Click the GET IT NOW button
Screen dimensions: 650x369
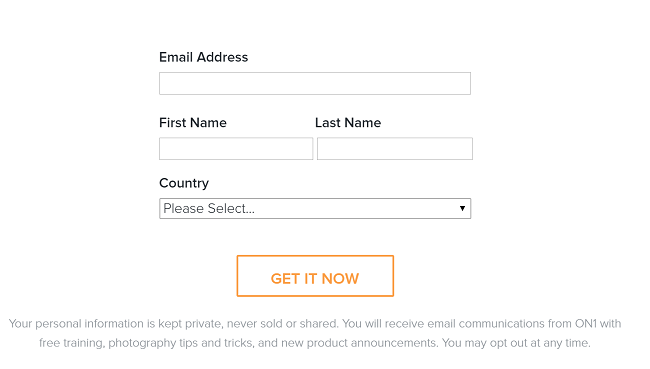coord(315,276)
